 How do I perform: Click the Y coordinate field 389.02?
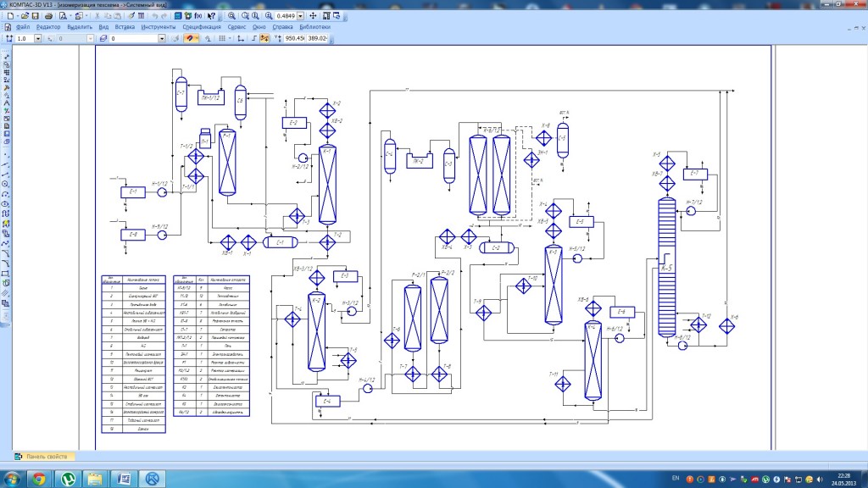click(x=317, y=38)
